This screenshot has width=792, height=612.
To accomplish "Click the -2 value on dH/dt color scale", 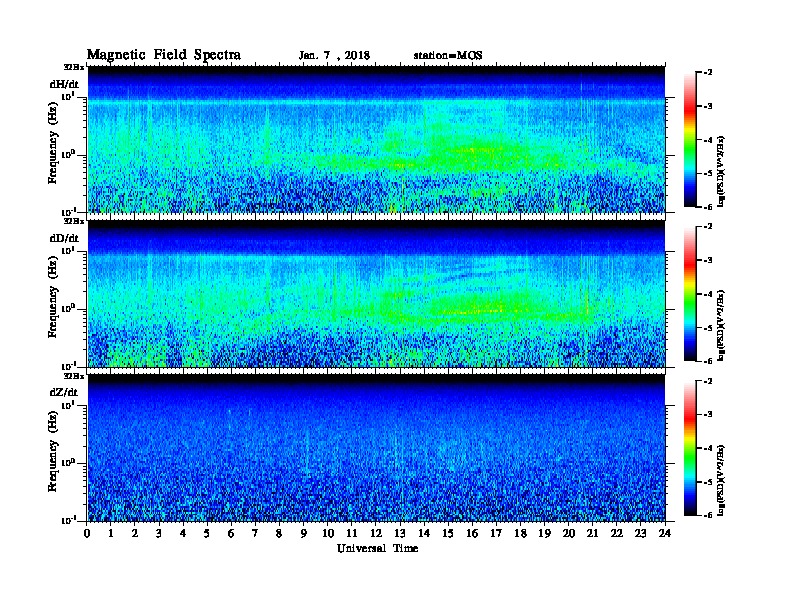I will click(x=708, y=73).
